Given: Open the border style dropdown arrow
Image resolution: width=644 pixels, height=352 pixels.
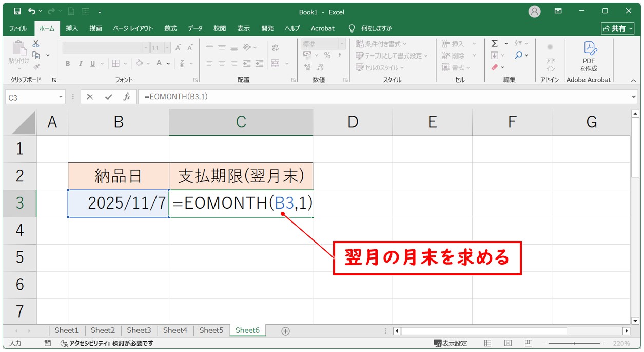Looking at the screenshot, I should [x=125, y=64].
